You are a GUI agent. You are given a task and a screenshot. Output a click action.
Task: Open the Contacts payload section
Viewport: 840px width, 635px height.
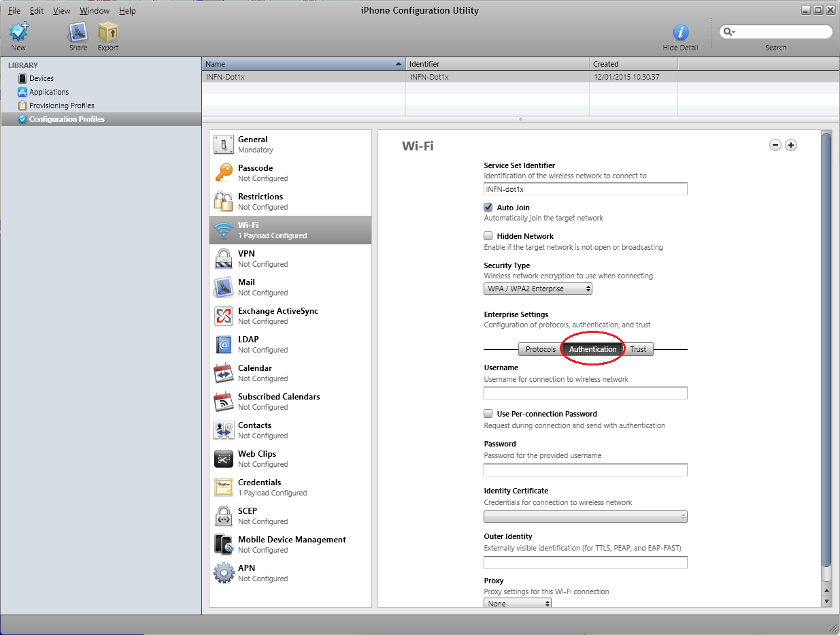(x=290, y=430)
